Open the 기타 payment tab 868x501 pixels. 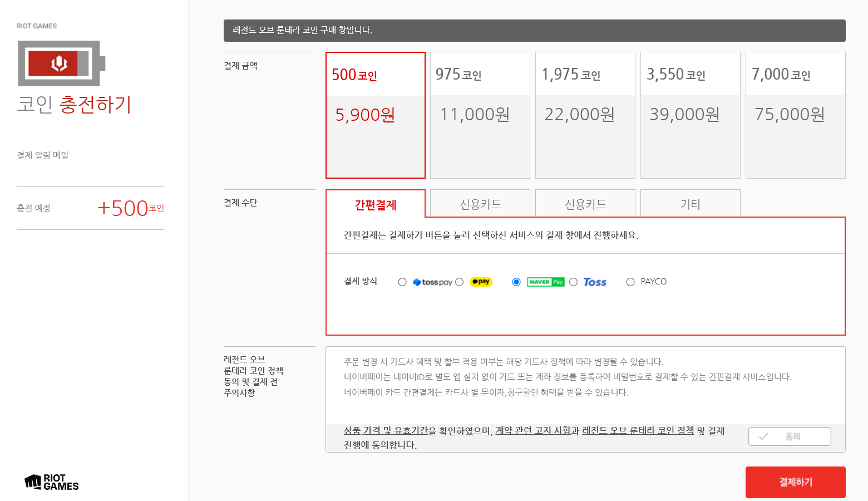click(691, 204)
